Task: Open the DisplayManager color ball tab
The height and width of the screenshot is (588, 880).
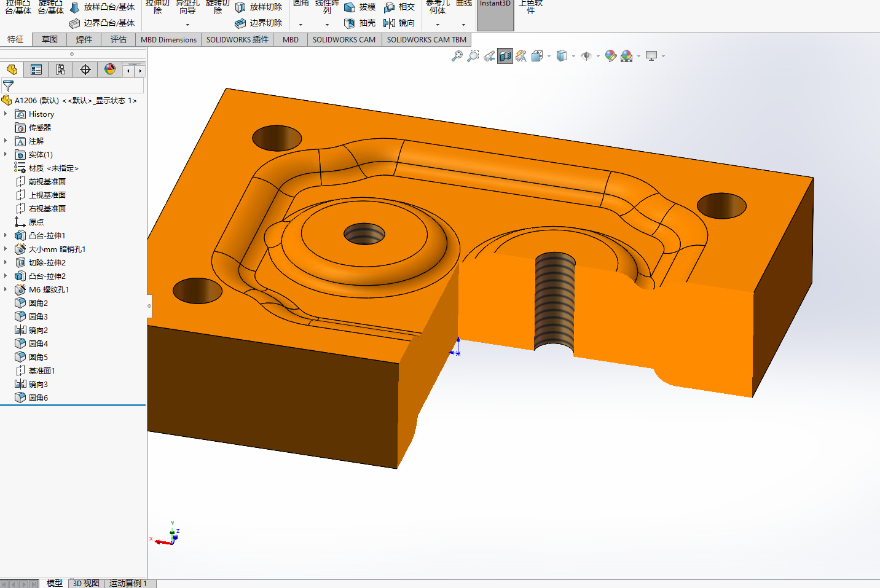Action: click(x=110, y=69)
